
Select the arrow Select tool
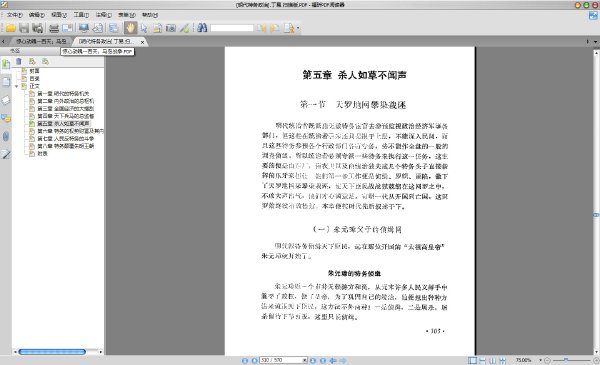pyautogui.click(x=144, y=28)
